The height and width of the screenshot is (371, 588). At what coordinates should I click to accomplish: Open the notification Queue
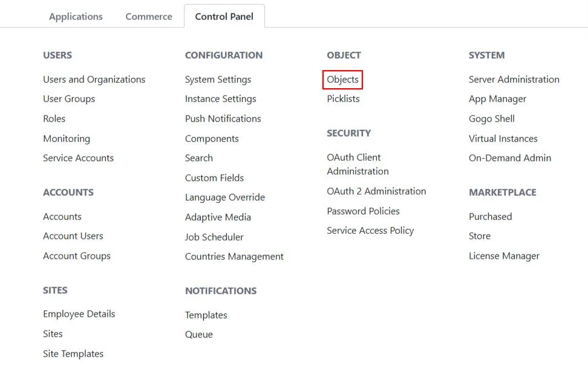[199, 334]
